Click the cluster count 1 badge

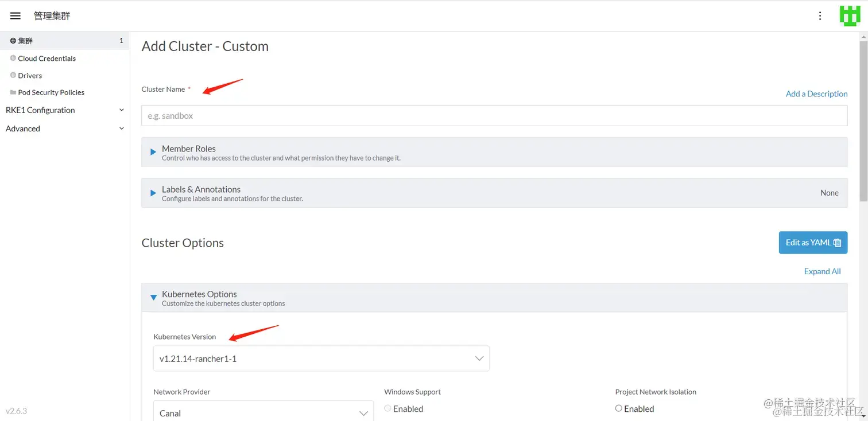pyautogui.click(x=121, y=41)
